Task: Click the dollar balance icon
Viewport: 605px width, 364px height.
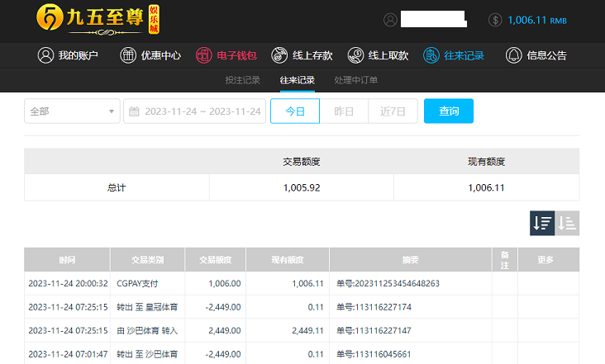Action: (x=495, y=20)
